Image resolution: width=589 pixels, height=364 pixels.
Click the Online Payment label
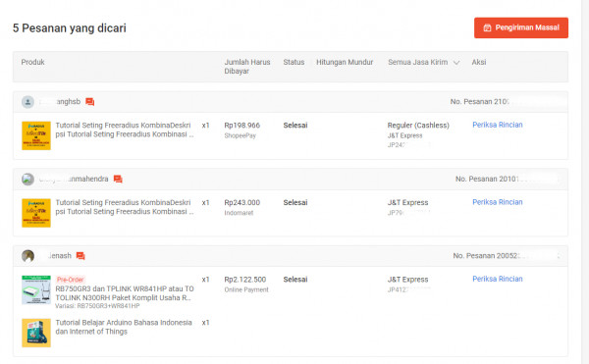[x=246, y=290]
